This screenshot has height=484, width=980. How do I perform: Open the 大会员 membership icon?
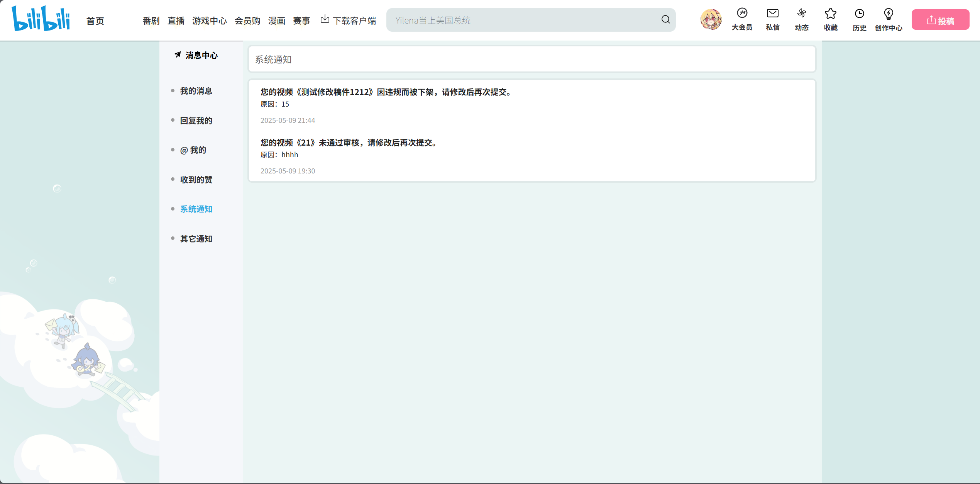point(742,14)
